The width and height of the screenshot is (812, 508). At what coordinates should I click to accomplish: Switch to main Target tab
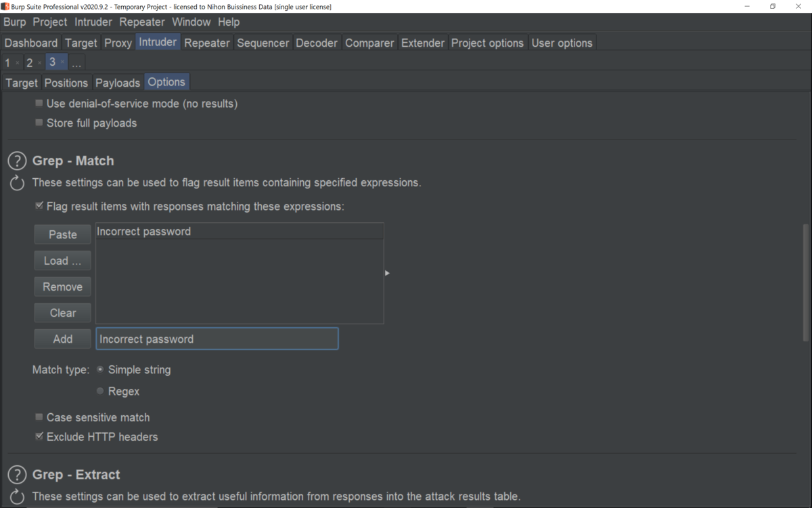(x=81, y=43)
